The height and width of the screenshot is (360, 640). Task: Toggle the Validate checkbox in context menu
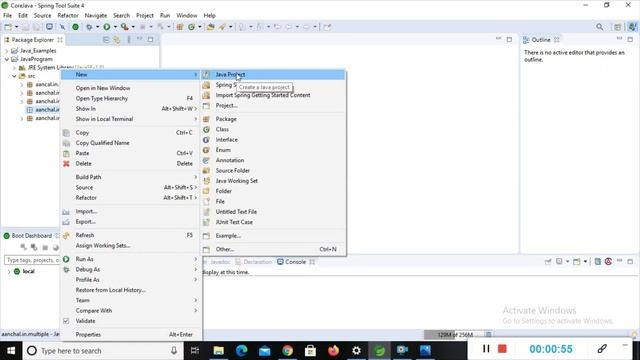[66, 321]
